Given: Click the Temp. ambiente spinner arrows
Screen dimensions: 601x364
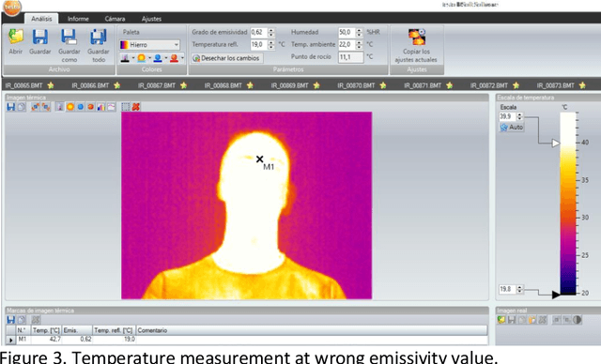Looking at the screenshot, I should (x=359, y=45).
